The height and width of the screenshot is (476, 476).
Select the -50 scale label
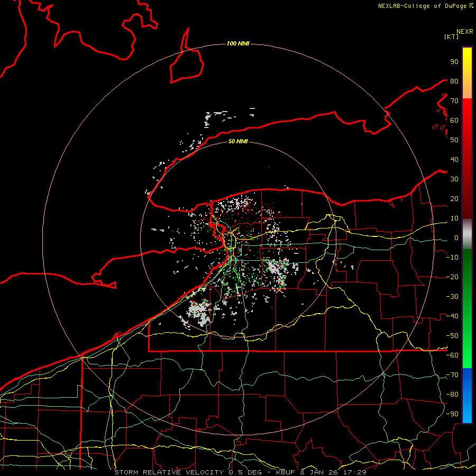point(452,336)
